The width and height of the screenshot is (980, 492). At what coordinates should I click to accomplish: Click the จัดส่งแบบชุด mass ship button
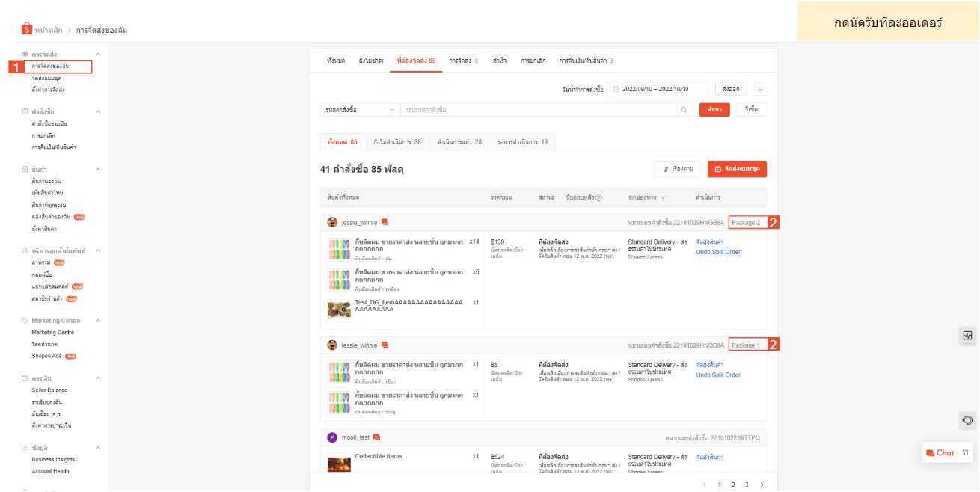(737, 170)
